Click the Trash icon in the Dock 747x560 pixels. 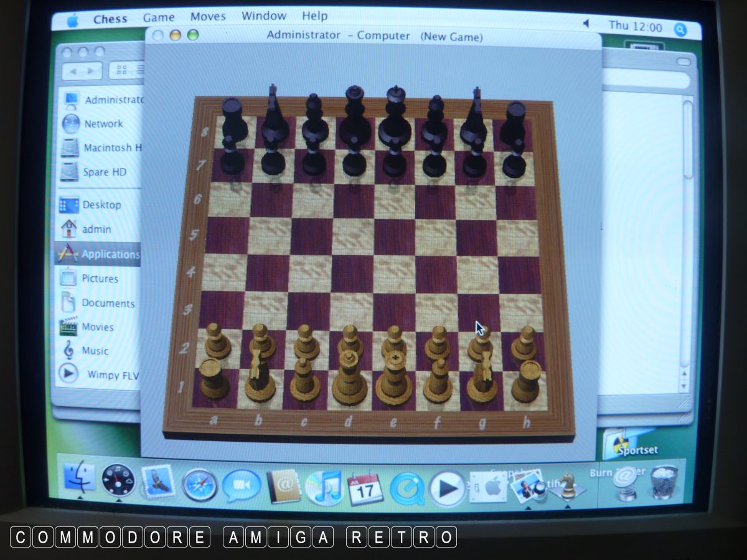[664, 482]
